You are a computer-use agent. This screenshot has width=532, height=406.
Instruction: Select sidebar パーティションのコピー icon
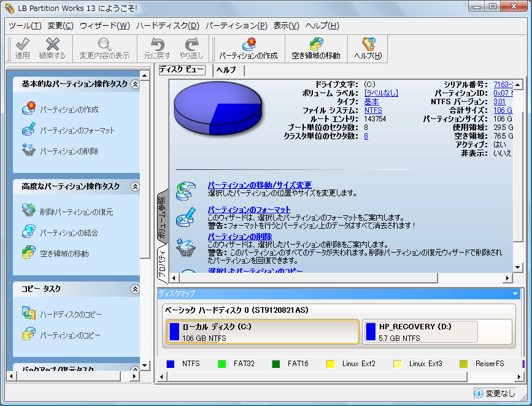point(29,334)
